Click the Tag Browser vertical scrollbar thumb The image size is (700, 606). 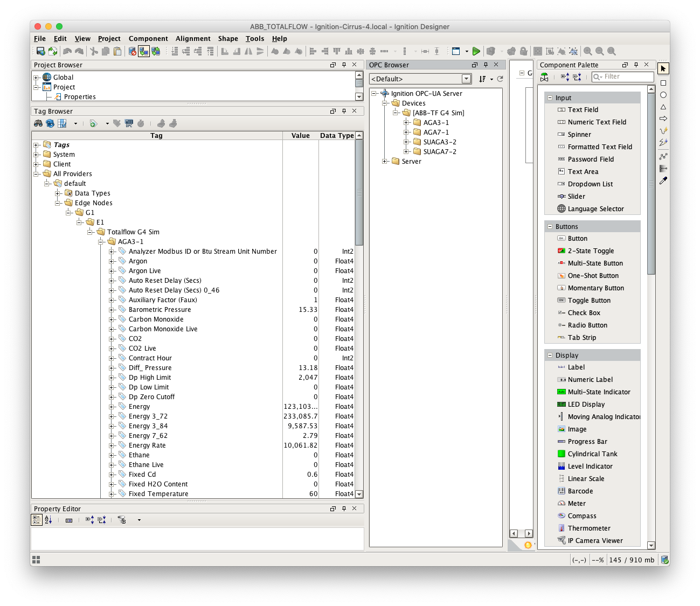[x=359, y=192]
